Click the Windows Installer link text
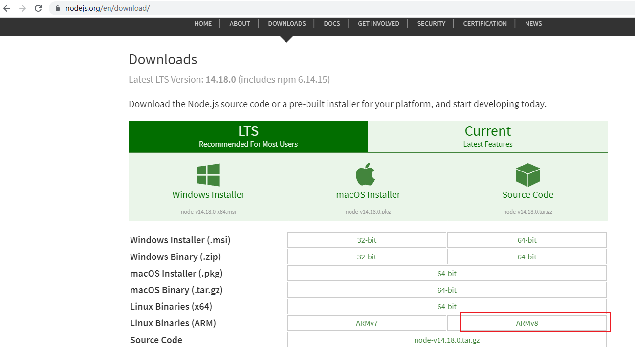 pyautogui.click(x=208, y=194)
